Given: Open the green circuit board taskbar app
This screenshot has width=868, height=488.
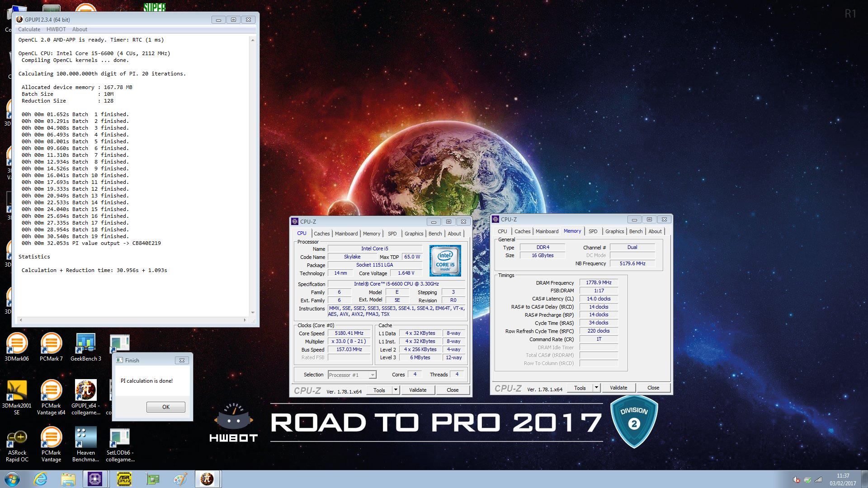Looking at the screenshot, I should tap(152, 479).
